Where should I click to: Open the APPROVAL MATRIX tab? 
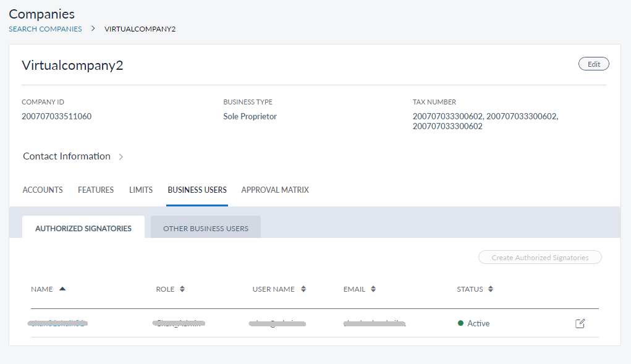pos(275,190)
